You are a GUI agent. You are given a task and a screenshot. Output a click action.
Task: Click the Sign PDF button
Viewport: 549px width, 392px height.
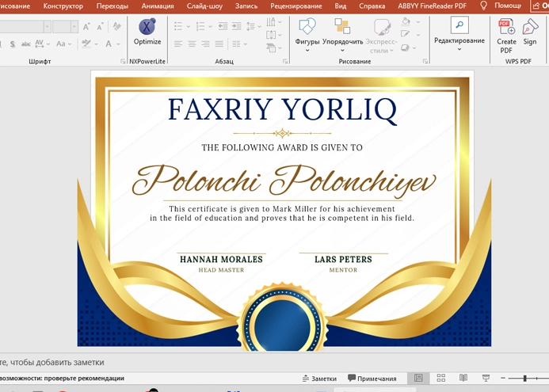coord(530,32)
